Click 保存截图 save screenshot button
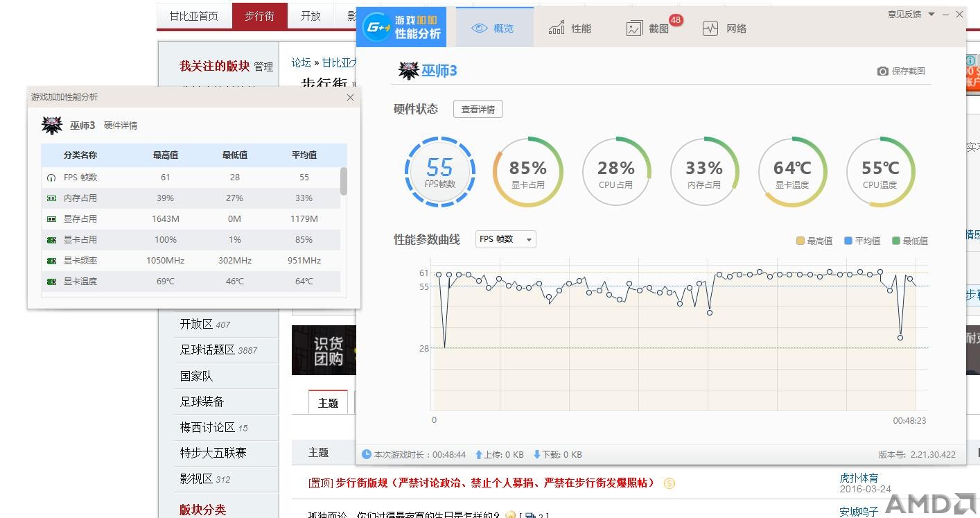980x518 pixels. 901,71
